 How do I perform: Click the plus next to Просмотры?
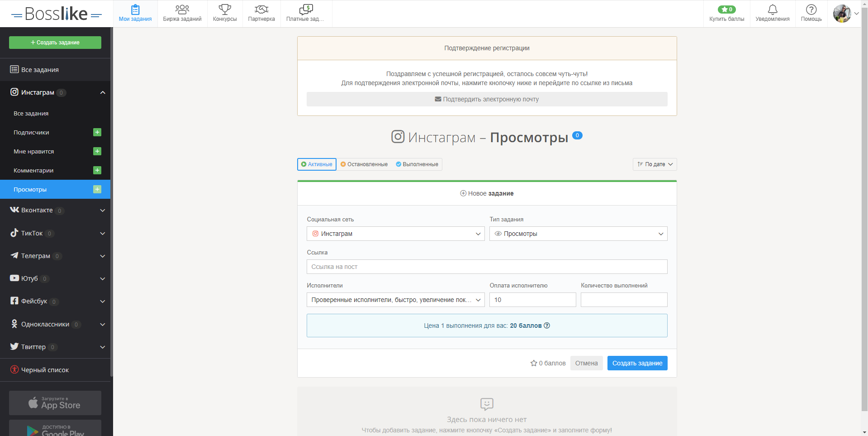click(97, 189)
